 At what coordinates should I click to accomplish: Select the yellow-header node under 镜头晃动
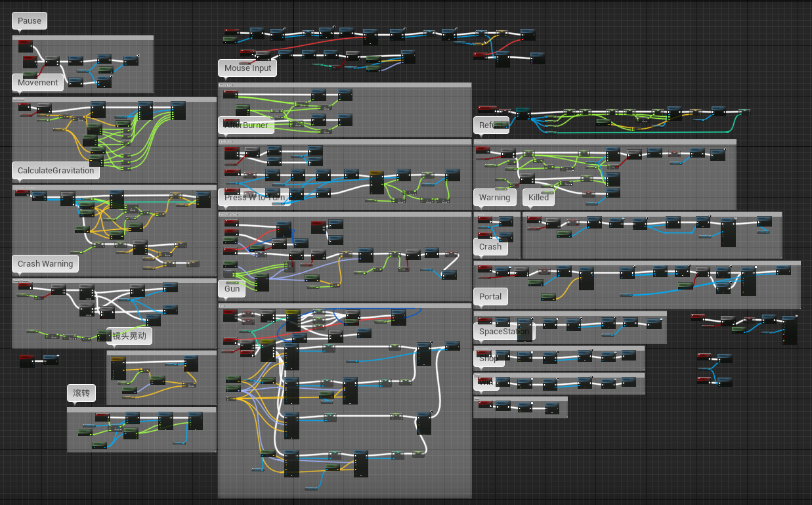click(118, 368)
